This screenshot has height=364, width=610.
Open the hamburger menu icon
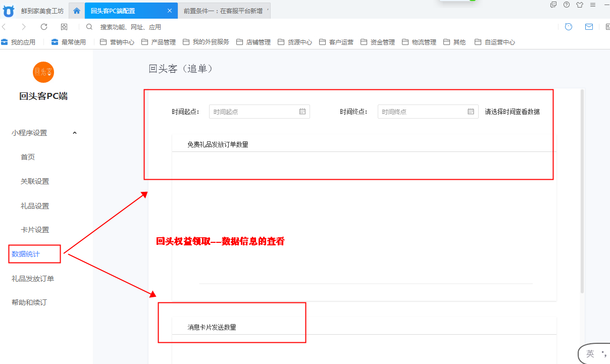coord(592,5)
